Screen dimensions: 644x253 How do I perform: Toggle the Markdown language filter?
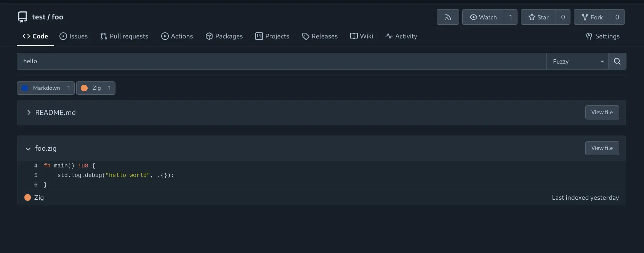[45, 88]
